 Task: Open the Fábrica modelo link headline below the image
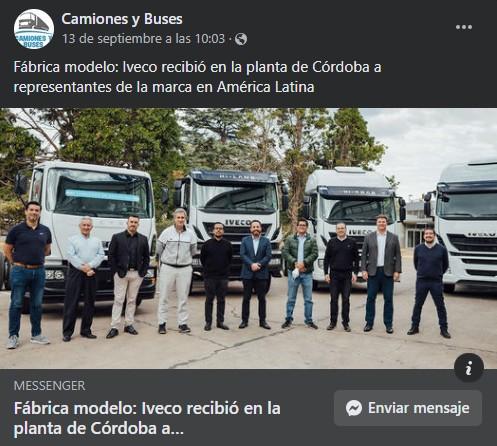(147, 418)
